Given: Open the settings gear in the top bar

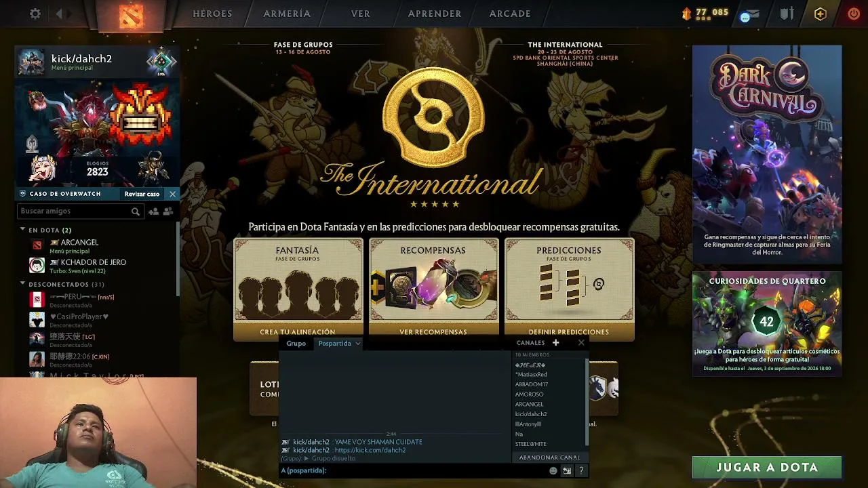Looking at the screenshot, I should point(35,14).
